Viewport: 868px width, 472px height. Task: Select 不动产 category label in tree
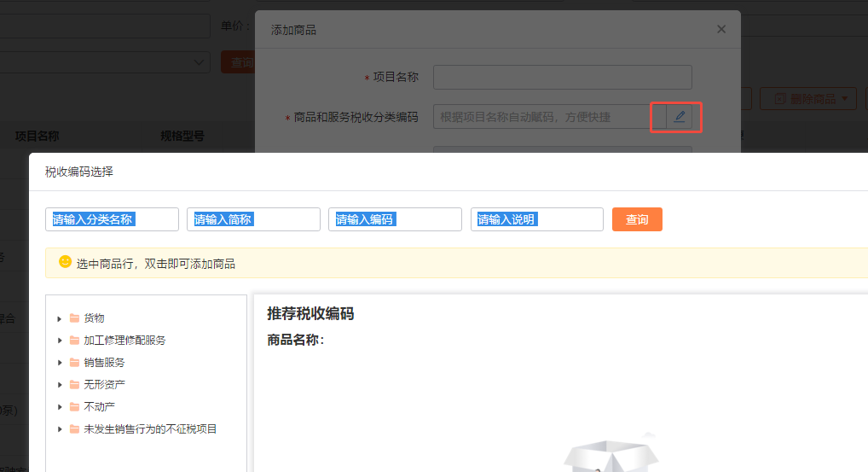99,406
